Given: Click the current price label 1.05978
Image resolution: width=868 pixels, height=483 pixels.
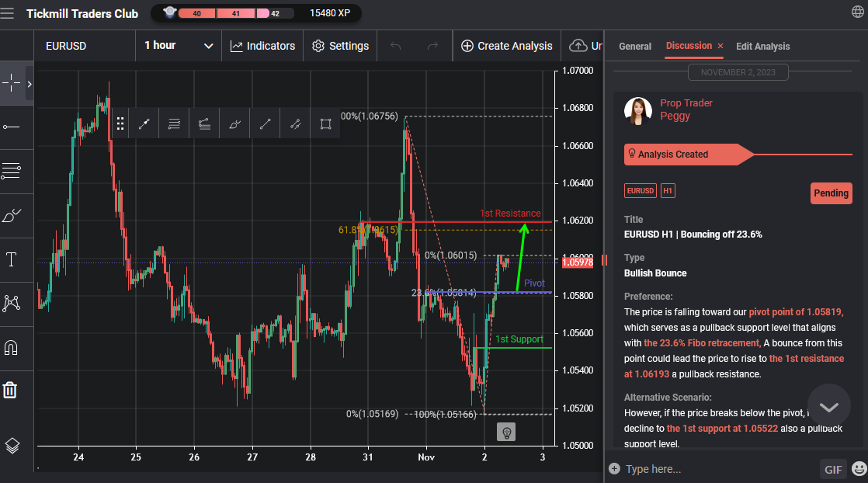Looking at the screenshot, I should [578, 262].
